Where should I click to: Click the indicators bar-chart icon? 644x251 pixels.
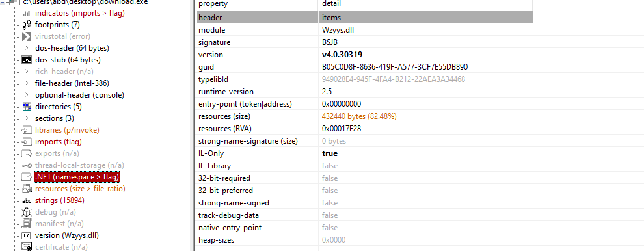tap(26, 13)
